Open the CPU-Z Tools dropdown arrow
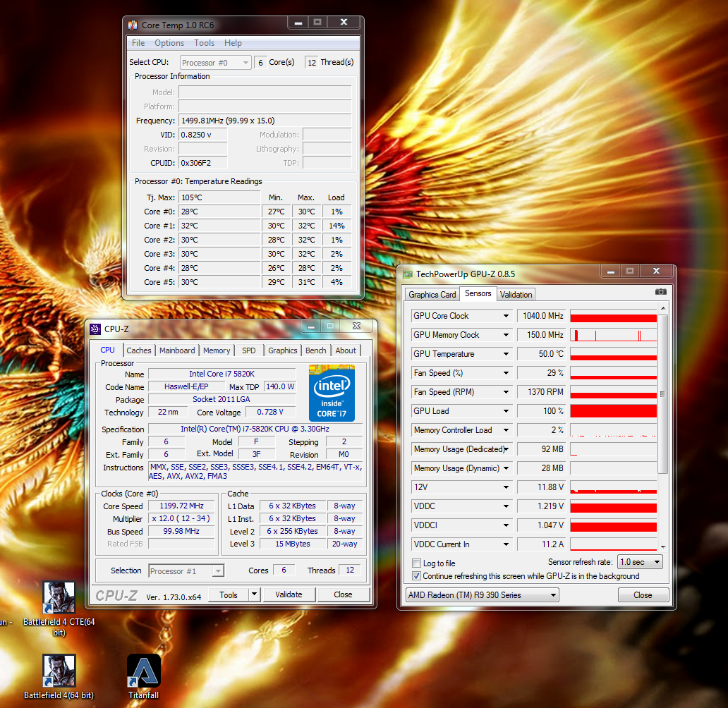The width and height of the screenshot is (728, 708). click(254, 594)
